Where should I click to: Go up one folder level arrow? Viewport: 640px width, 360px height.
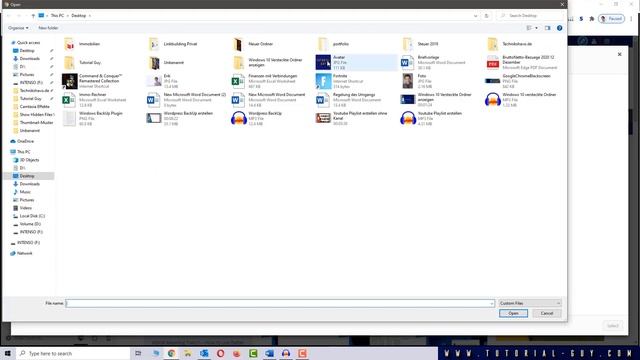coord(33,16)
